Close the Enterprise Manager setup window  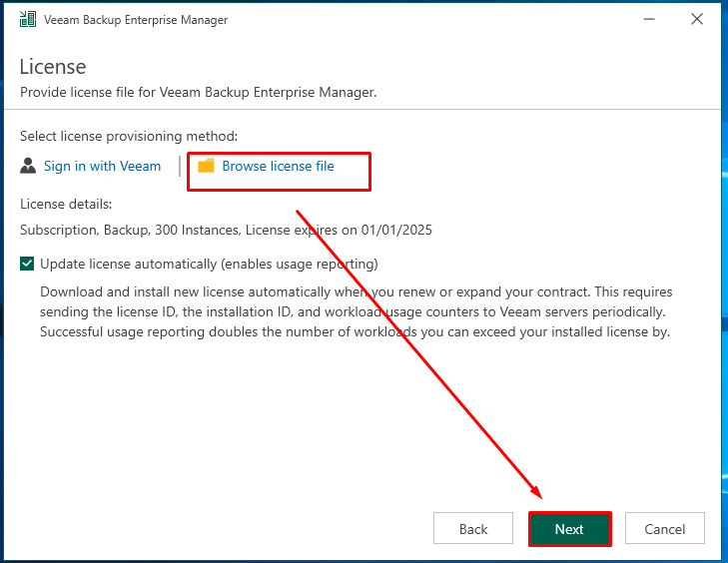[x=697, y=20]
